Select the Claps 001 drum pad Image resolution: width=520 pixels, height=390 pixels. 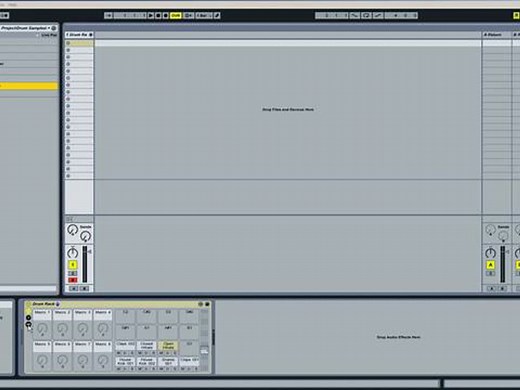pos(189,362)
